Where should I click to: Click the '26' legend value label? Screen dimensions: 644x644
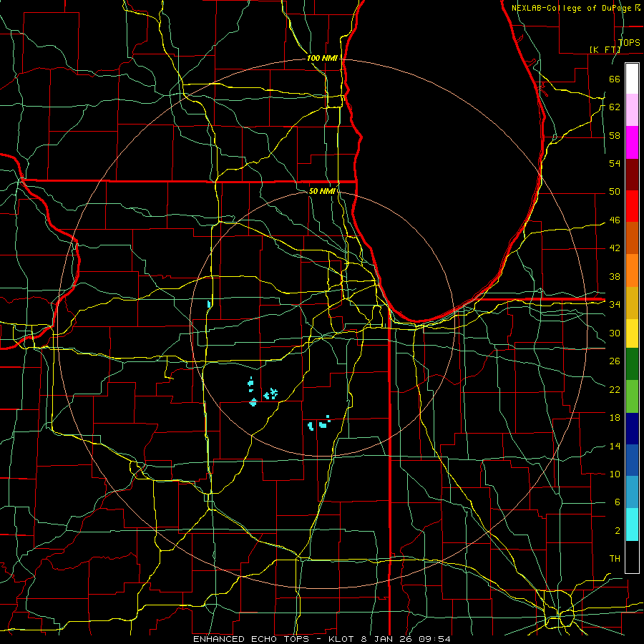click(615, 361)
